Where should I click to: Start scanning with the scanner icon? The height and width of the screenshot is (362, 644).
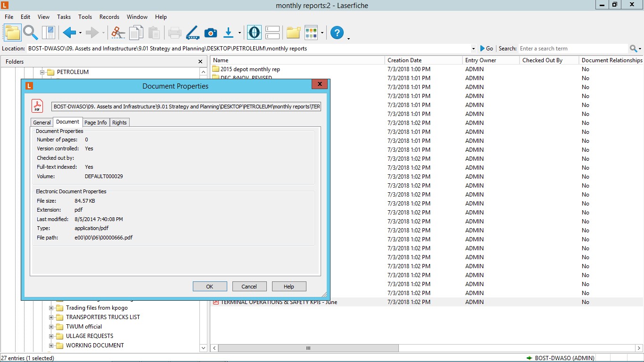tap(192, 33)
